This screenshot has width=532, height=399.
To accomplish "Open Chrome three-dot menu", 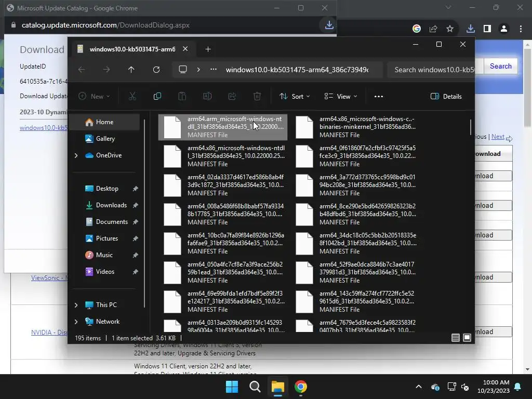I will [521, 29].
